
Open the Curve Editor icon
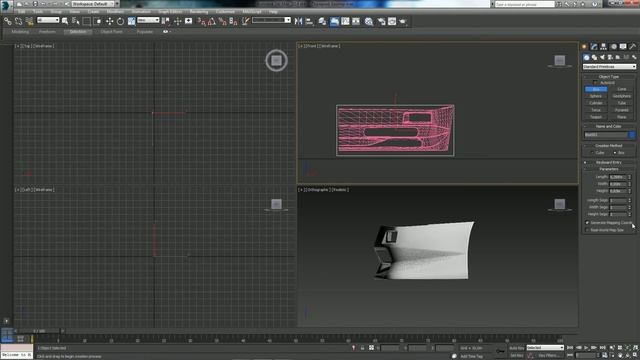pyautogui.click(x=345, y=21)
